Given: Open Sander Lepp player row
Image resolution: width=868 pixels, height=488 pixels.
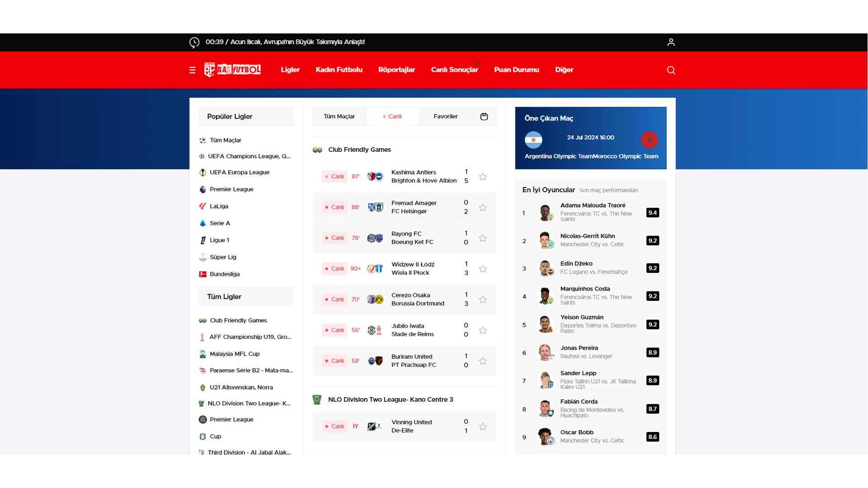Looking at the screenshot, I should click(x=590, y=381).
